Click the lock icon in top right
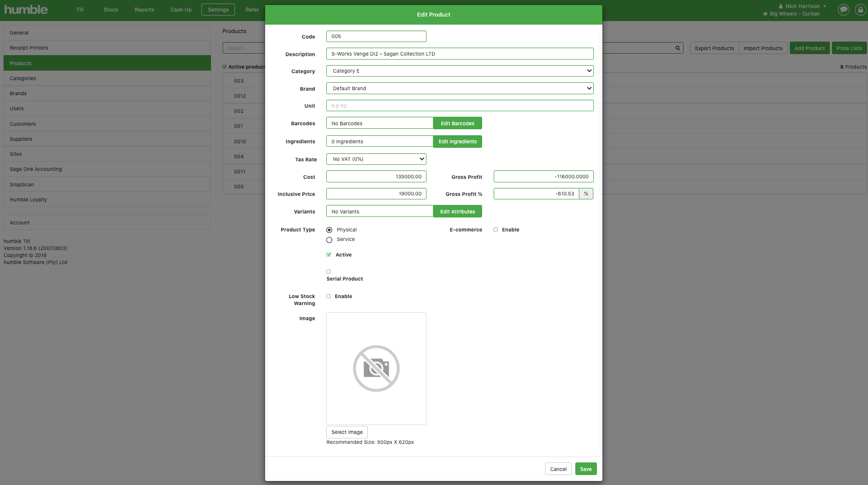This screenshot has width=868, height=485. pyautogui.click(x=860, y=10)
